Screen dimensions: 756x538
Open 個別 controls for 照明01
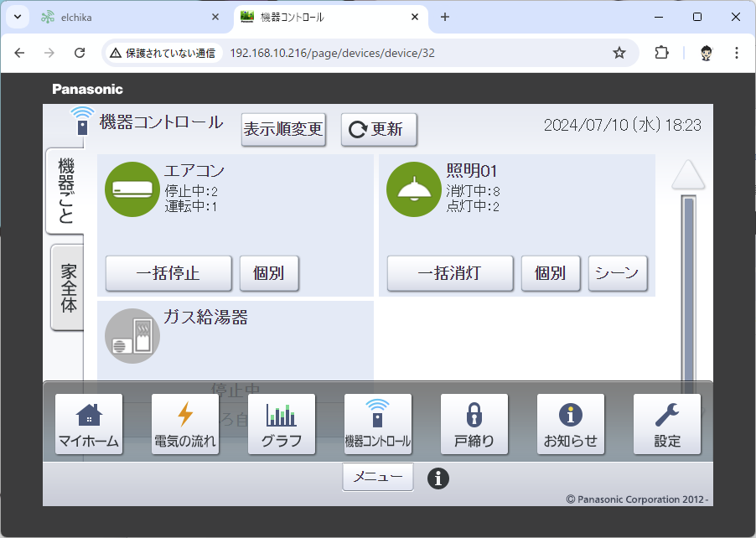(x=550, y=273)
